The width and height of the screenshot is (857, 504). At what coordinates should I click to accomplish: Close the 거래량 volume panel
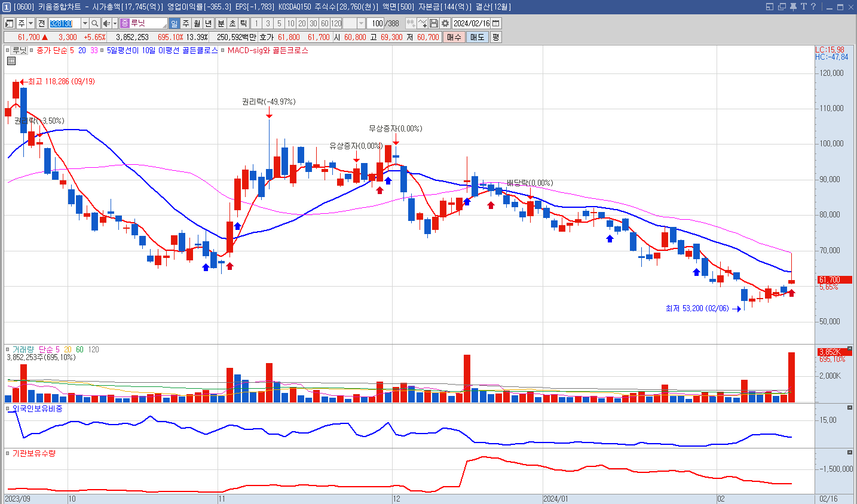850,349
